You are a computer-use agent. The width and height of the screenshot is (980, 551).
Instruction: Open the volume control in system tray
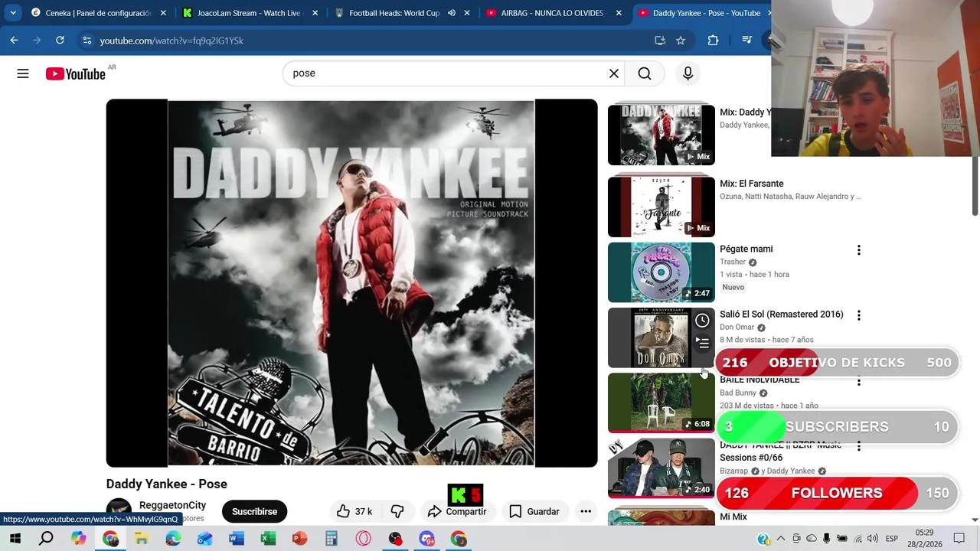(x=873, y=539)
